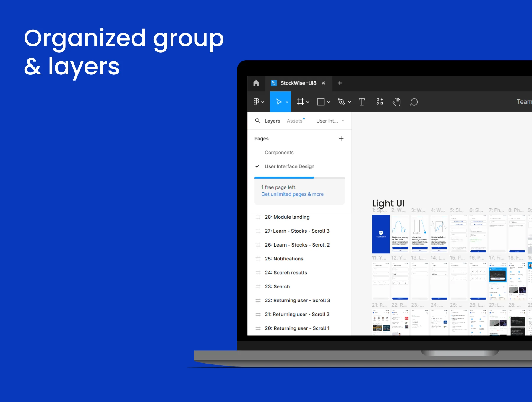Click frame icon beside 28: Module landing
Image resolution: width=532 pixels, height=402 pixels.
click(258, 217)
